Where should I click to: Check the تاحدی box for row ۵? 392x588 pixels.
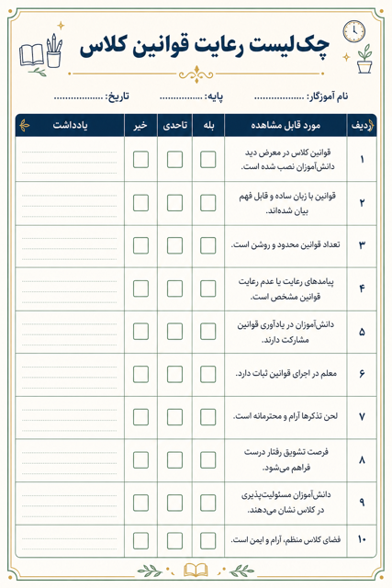(x=174, y=332)
